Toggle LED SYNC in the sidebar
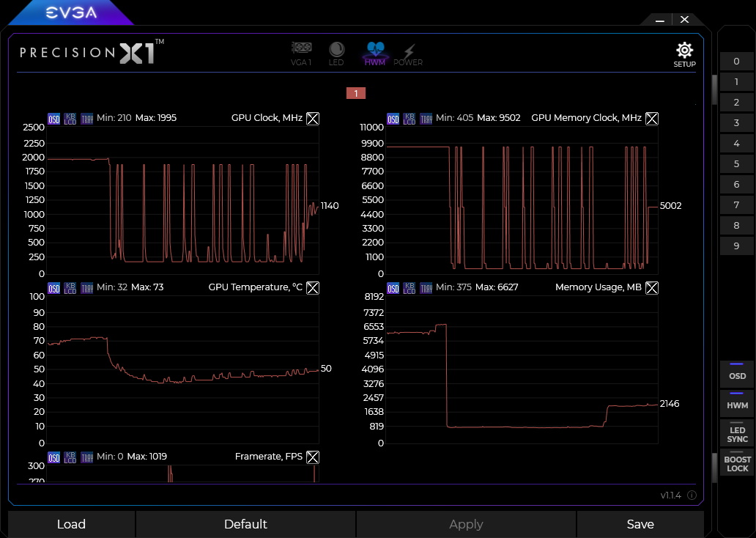The width and height of the screenshot is (756, 538). (737, 434)
